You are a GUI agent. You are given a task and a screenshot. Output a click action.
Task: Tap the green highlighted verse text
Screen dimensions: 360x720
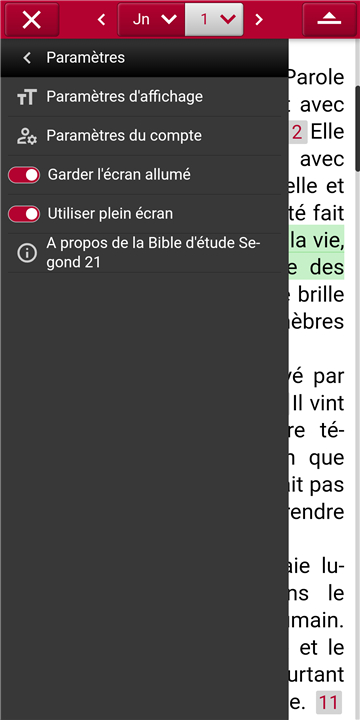click(x=316, y=252)
